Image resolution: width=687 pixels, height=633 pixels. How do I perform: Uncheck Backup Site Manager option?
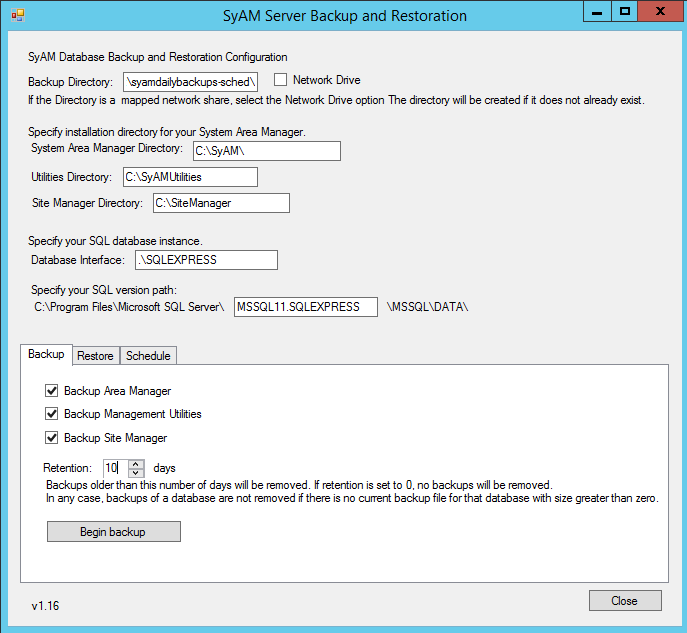(x=52, y=438)
